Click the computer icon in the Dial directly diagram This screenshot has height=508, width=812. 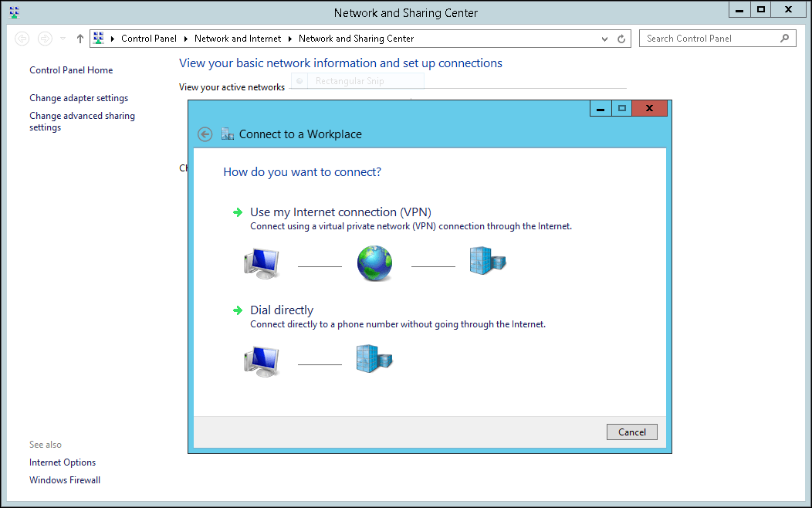click(x=262, y=361)
